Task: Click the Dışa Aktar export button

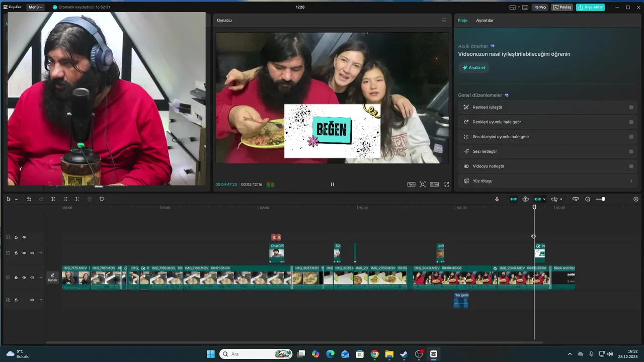Action: 590,8
